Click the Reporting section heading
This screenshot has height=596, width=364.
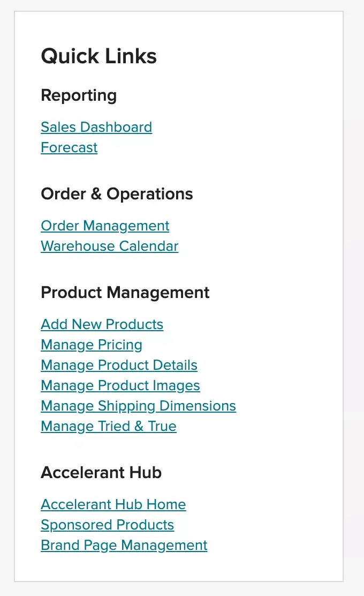[x=79, y=95]
